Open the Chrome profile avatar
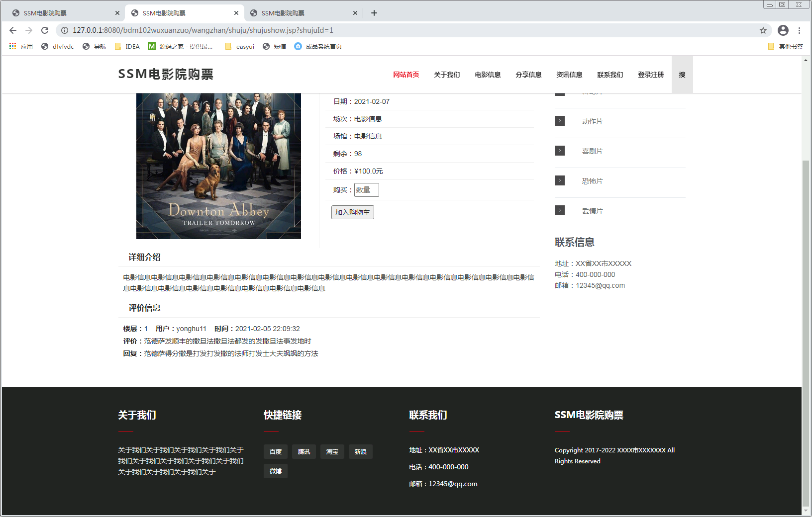The height and width of the screenshot is (517, 812). (x=783, y=30)
